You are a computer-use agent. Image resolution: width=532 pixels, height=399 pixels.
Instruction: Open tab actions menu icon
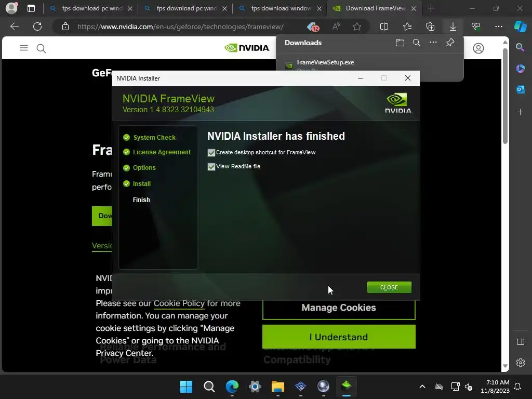click(x=31, y=8)
